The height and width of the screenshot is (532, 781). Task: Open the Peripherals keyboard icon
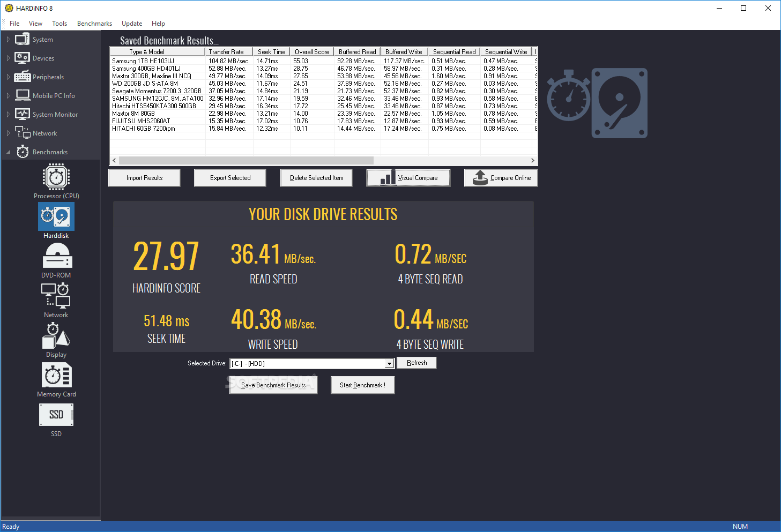click(22, 77)
